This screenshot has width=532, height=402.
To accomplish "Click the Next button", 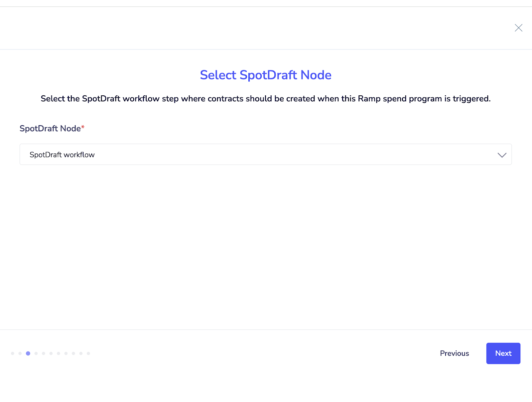I will point(503,353).
